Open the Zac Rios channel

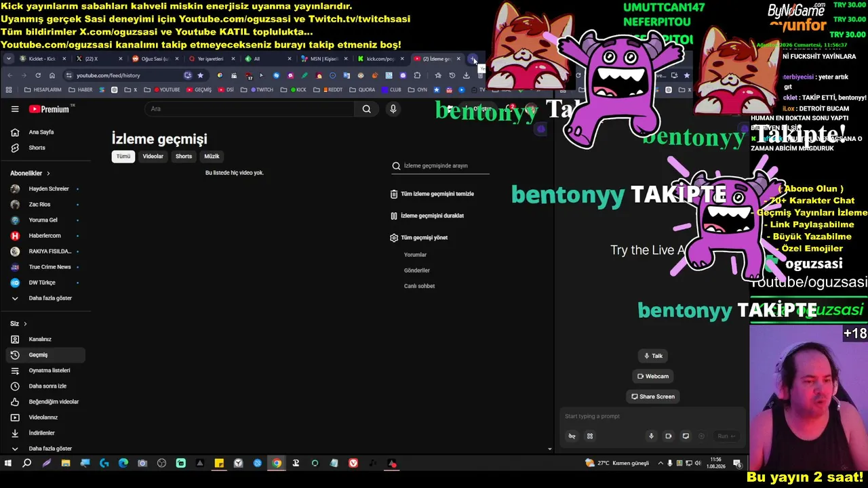[x=46, y=205]
